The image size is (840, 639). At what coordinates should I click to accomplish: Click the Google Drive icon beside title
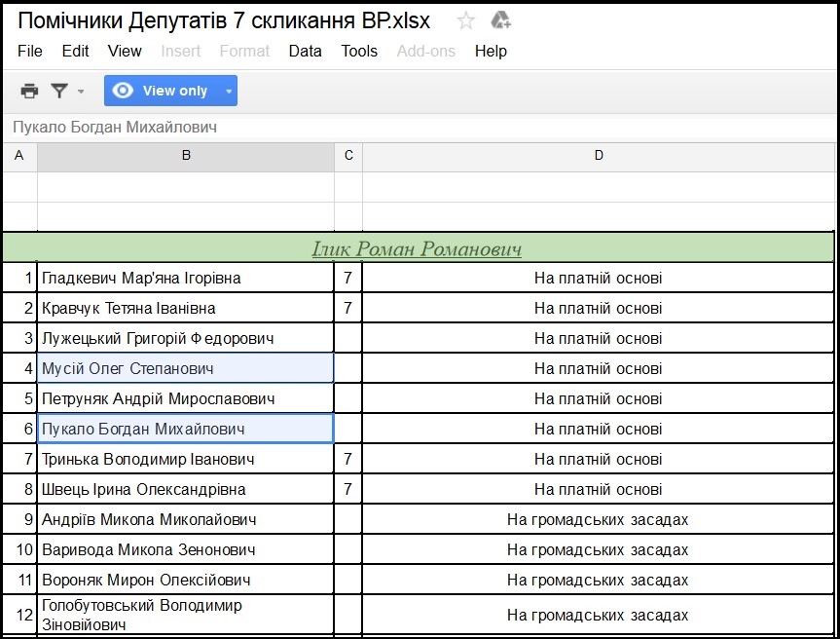(500, 20)
